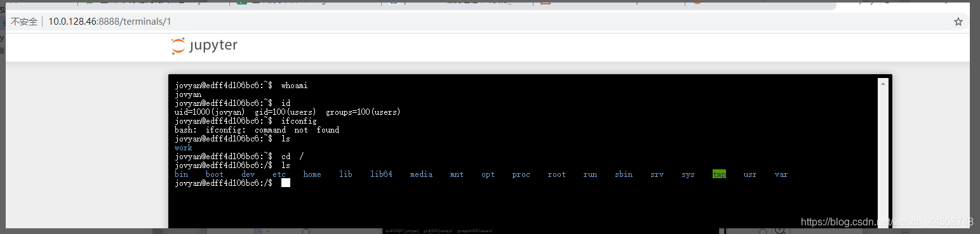Open the '不安全' site security info
980x234 pixels.
(x=24, y=22)
